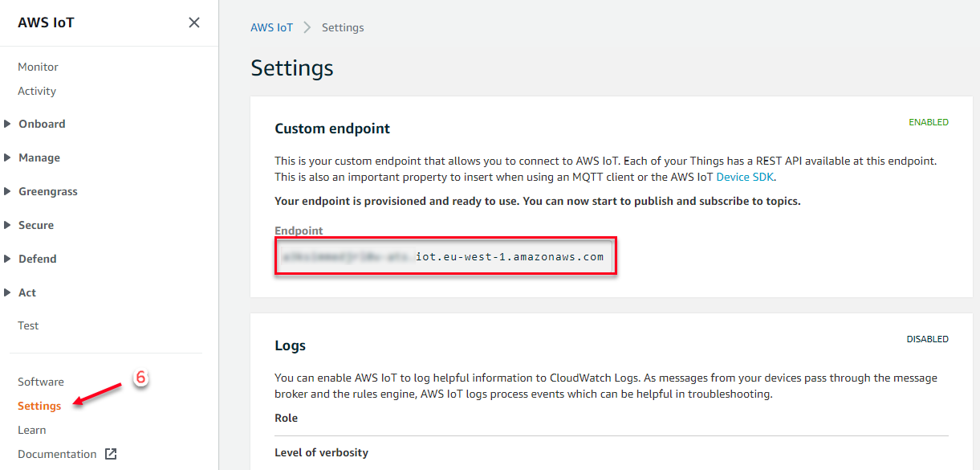Expand the Greengrass section arrow
This screenshot has width=980, height=470.
[x=7, y=191]
